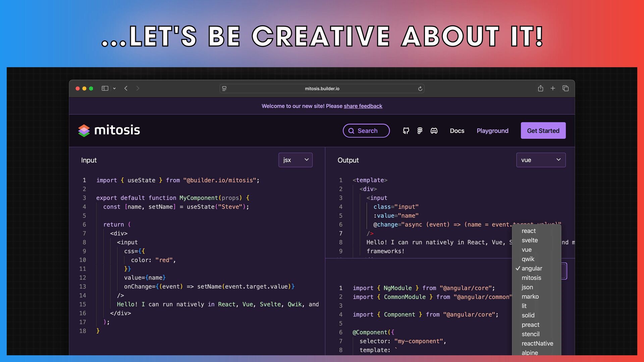Open the GitHub icon link

pos(406,131)
